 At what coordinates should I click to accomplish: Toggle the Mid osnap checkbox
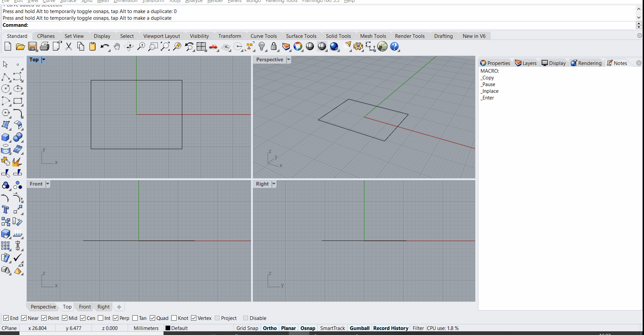click(65, 318)
